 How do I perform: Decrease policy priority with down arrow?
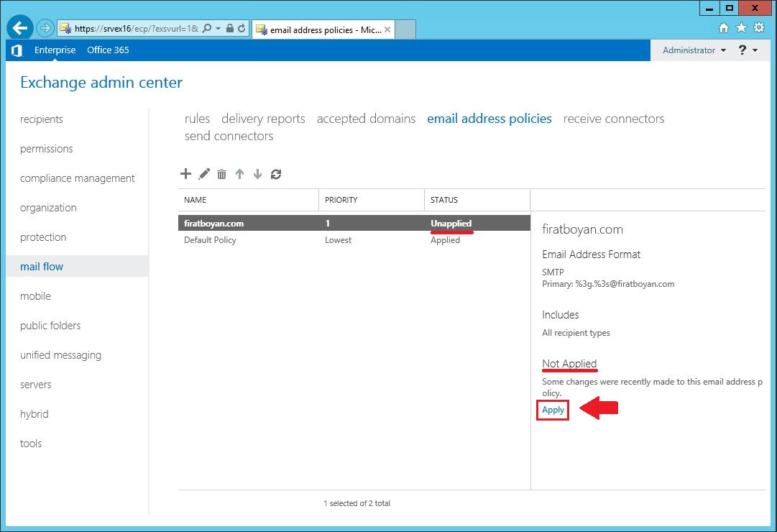257,173
